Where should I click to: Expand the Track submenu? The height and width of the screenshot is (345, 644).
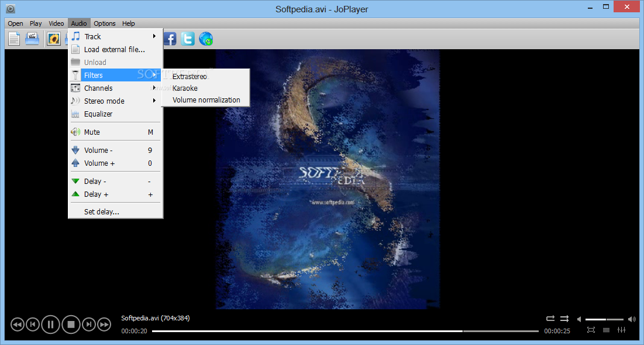pyautogui.click(x=115, y=36)
